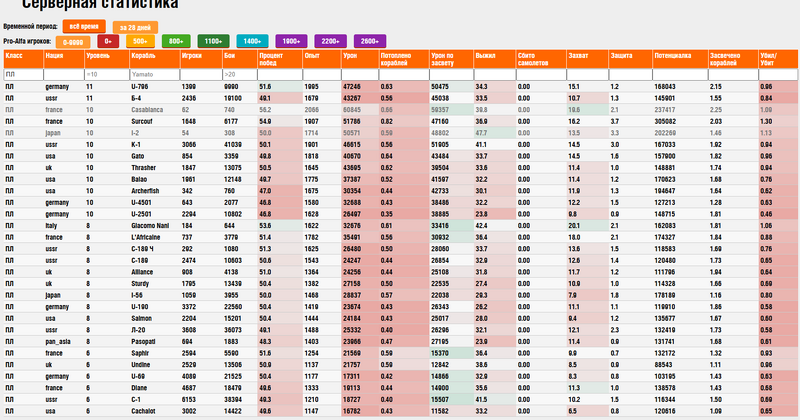Choose the yellow 500+ rating filter

click(140, 41)
